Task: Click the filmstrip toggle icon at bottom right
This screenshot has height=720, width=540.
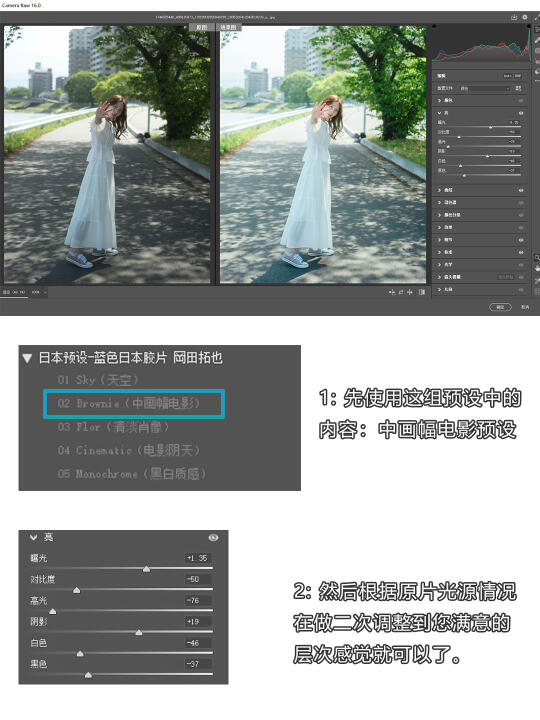Action: tap(422, 292)
